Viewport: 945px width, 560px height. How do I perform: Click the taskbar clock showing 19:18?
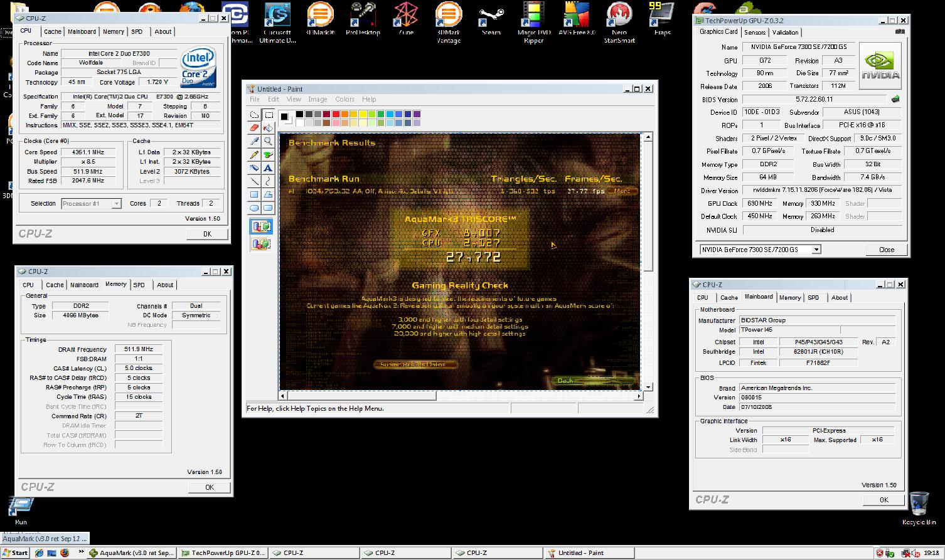[932, 553]
